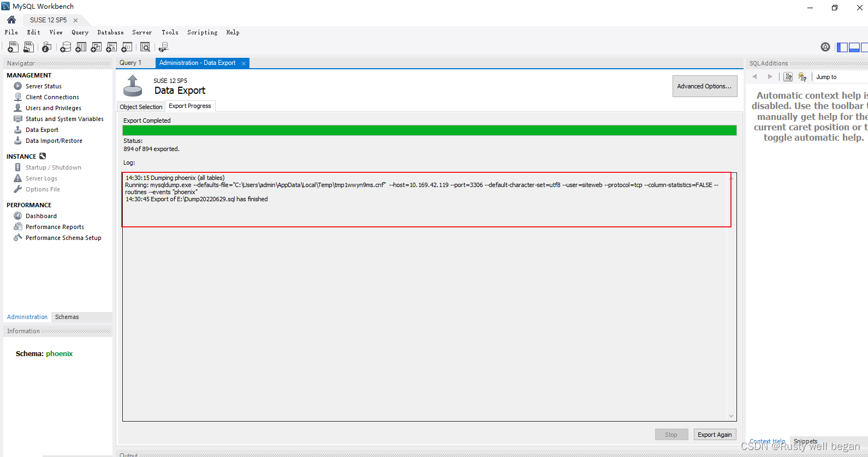Click the green export progress bar
The width and height of the screenshot is (868, 457).
pos(430,130)
